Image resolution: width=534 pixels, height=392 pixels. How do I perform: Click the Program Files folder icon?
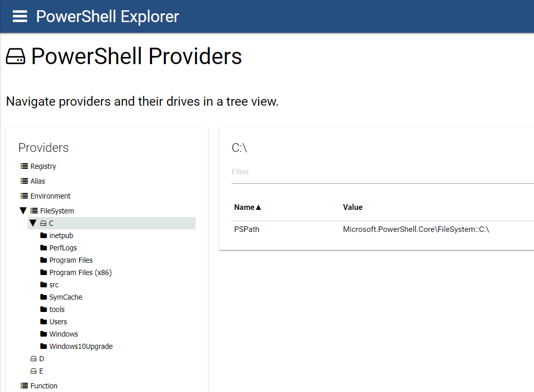coord(44,260)
